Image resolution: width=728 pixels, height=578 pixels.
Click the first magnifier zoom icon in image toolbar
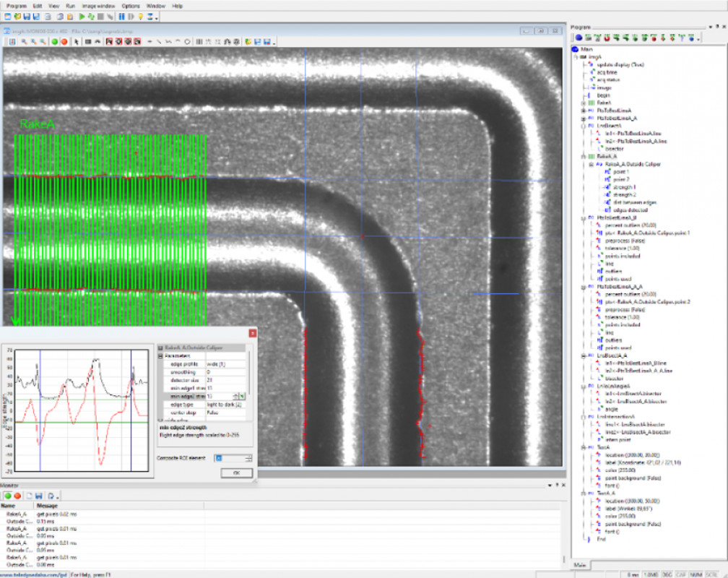point(24,42)
